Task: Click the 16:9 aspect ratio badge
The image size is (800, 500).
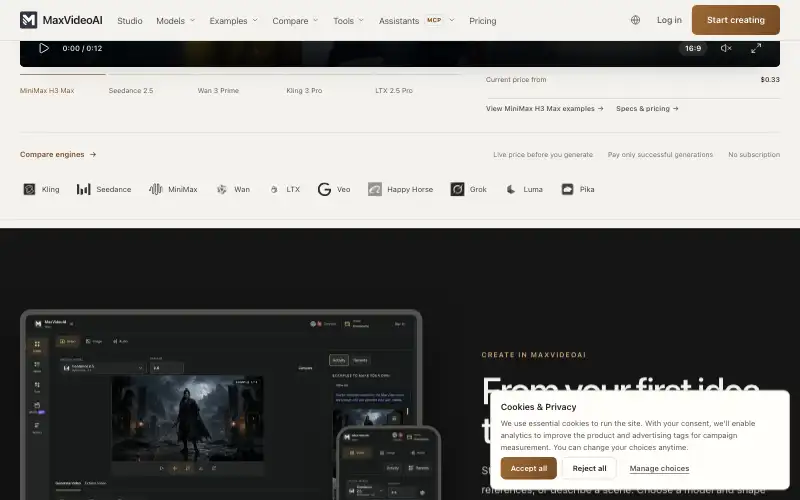Action: click(693, 48)
